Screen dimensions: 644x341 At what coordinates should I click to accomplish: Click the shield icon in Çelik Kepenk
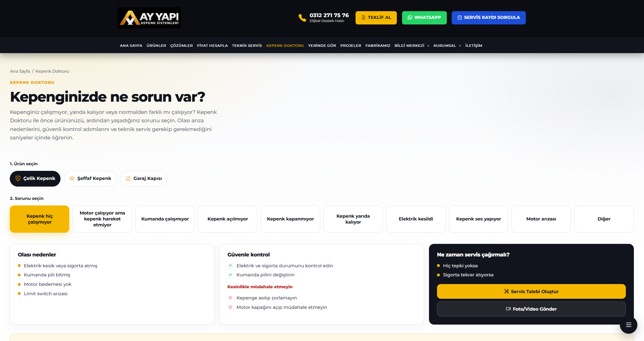pos(18,179)
